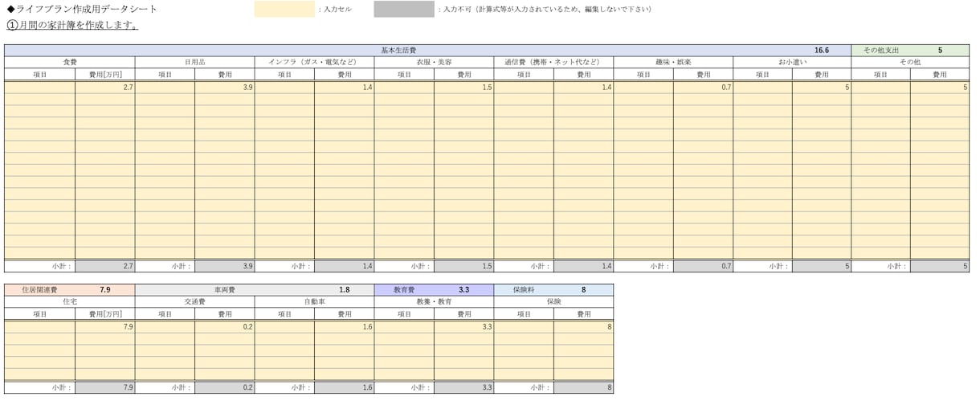Select the ①月間の家計簿を作成します heading

72,25
